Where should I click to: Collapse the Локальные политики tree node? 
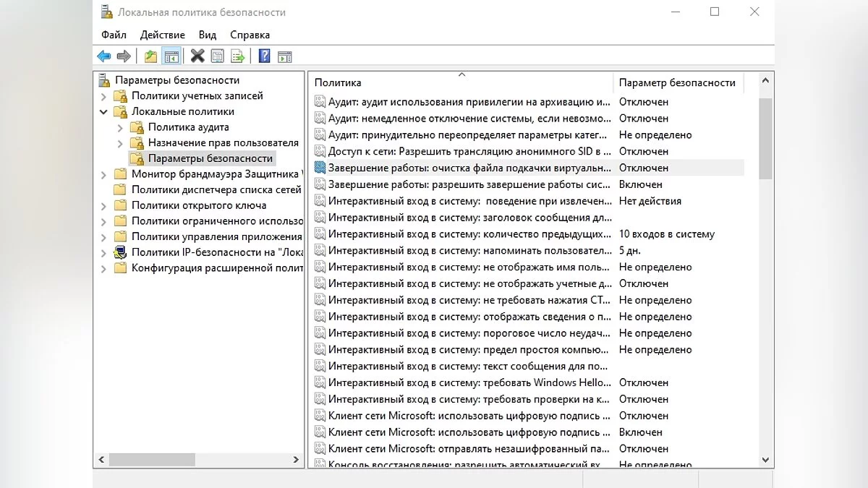click(103, 112)
